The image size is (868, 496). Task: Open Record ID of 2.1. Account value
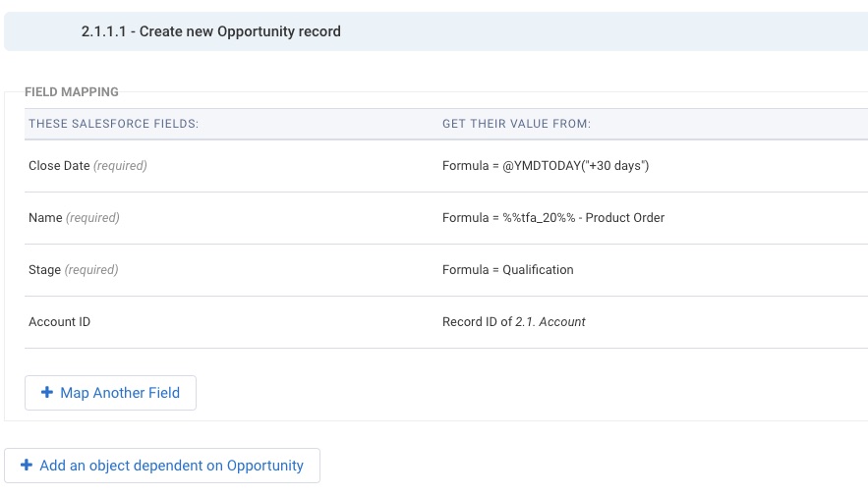[513, 322]
